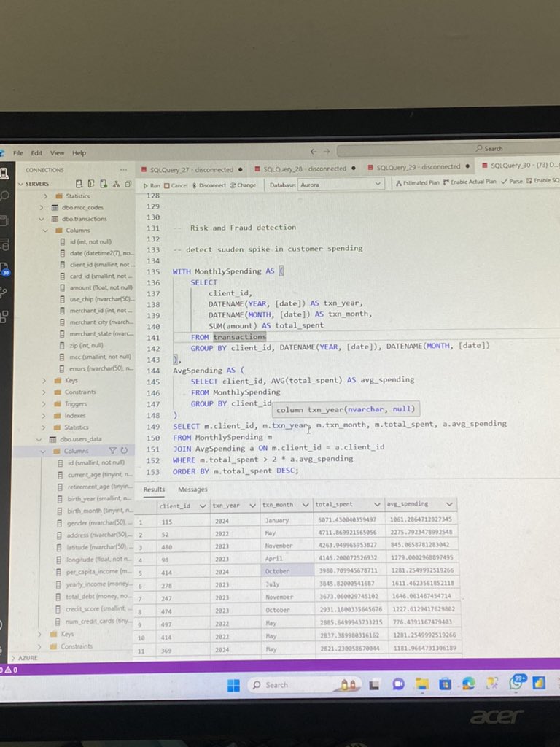This screenshot has height=747, width=560.
Task: Expand the AZURE section
Action: 13,658
